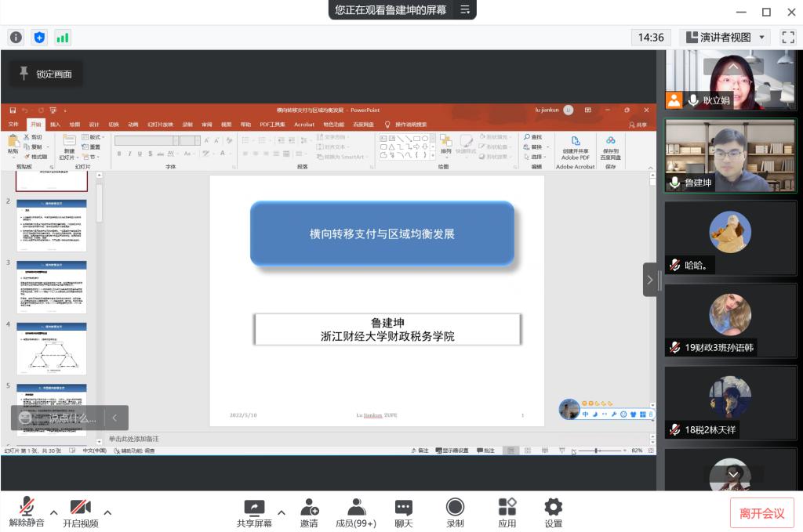The width and height of the screenshot is (803, 532).
Task: Click the green network signal icon
Action: 63,38
